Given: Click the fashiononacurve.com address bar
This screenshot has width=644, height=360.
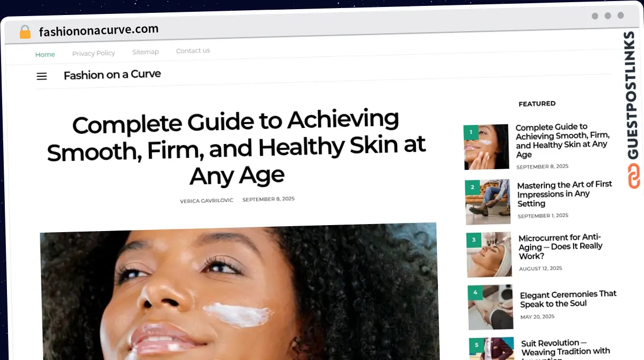Looking at the screenshot, I should coord(99,31).
